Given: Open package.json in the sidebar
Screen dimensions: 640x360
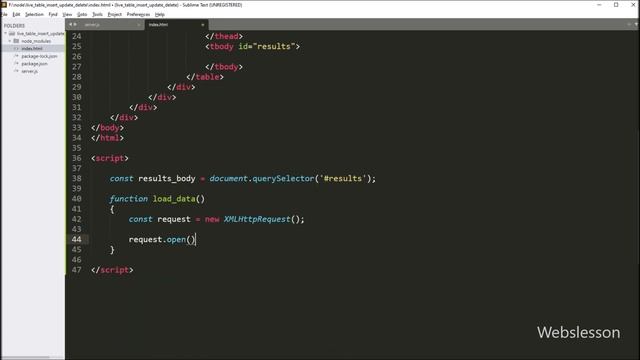Looking at the screenshot, I should point(34,64).
